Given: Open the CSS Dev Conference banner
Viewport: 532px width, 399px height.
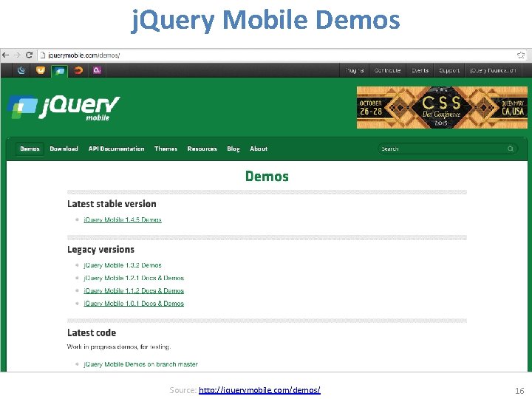Looking at the screenshot, I should coord(442,107).
